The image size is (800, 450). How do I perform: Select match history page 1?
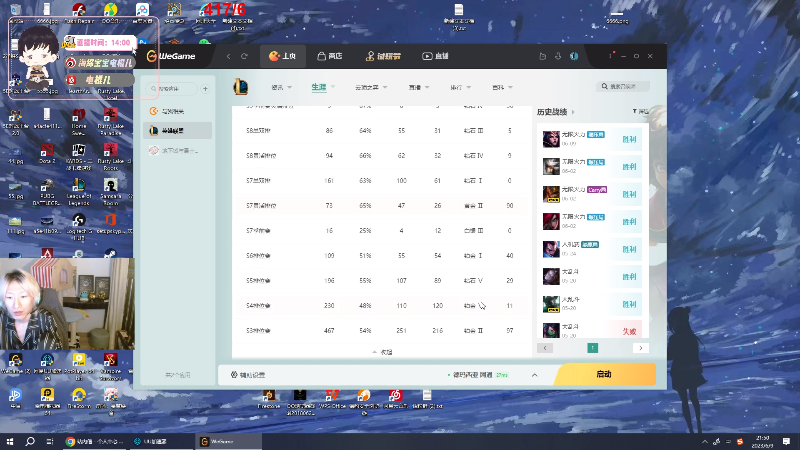pyautogui.click(x=592, y=348)
